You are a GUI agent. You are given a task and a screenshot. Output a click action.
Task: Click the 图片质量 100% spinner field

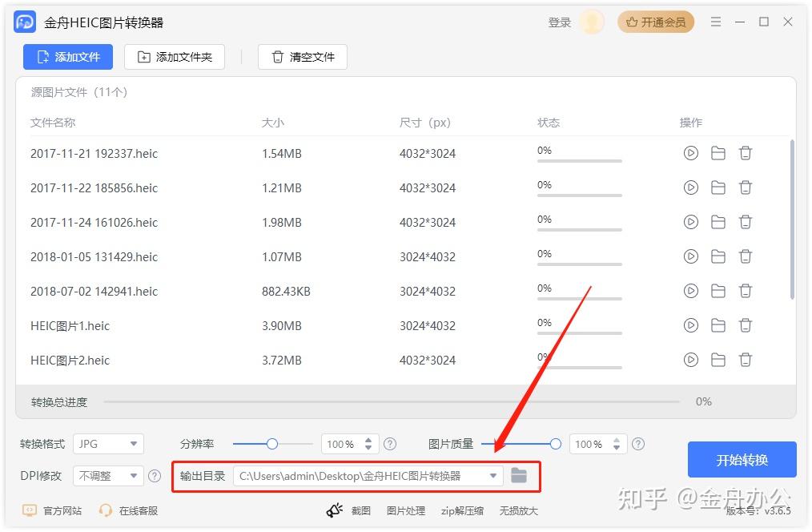pos(598,444)
